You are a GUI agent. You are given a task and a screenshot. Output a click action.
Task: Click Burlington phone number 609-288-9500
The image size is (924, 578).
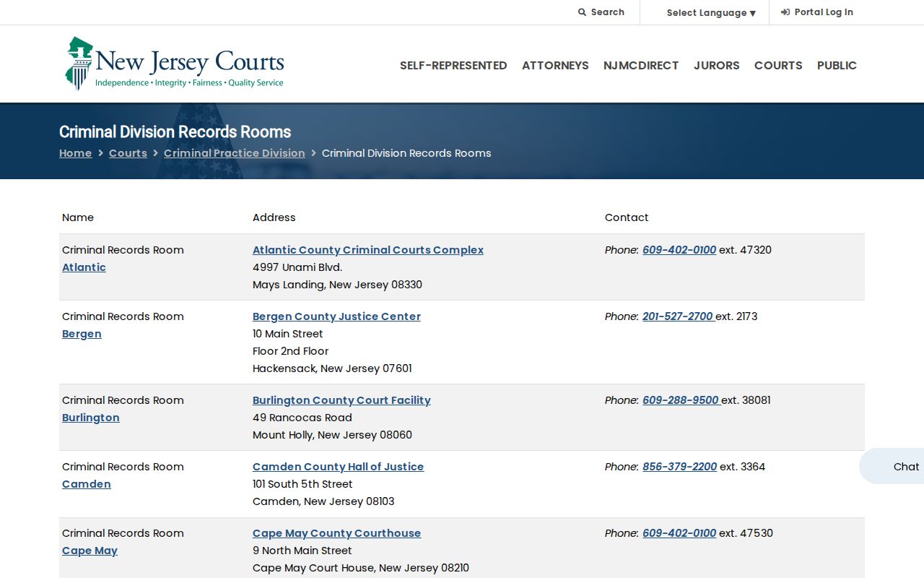click(681, 400)
